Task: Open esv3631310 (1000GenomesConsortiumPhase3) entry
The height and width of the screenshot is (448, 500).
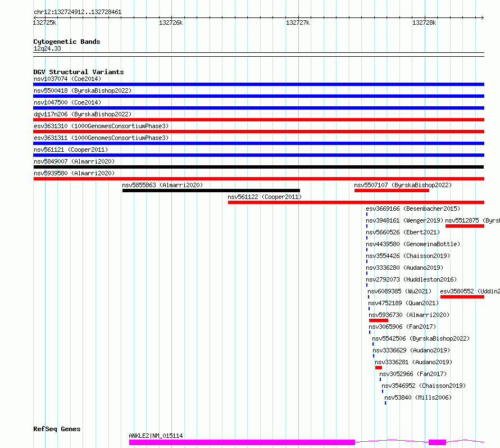Action: [101, 126]
